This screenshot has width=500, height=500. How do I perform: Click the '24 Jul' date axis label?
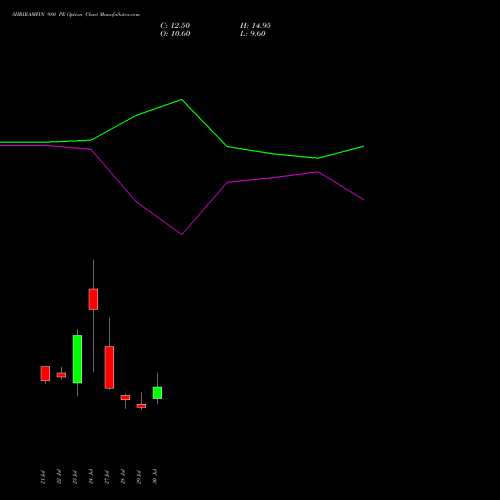[x=91, y=477]
